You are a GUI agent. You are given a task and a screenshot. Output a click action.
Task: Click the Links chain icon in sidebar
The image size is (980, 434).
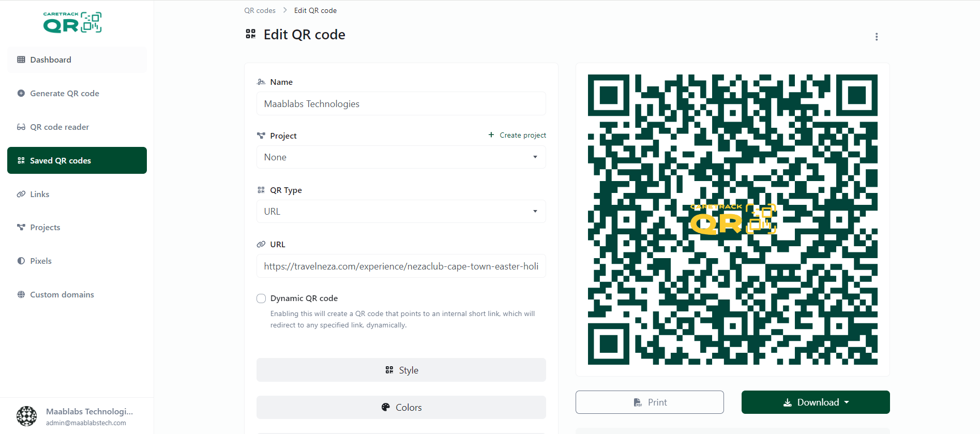coord(21,194)
